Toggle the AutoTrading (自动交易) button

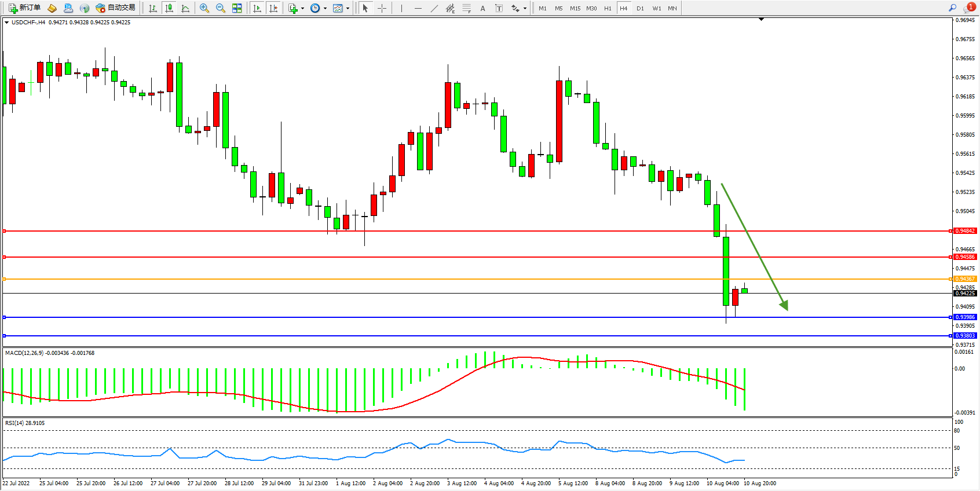(x=116, y=8)
